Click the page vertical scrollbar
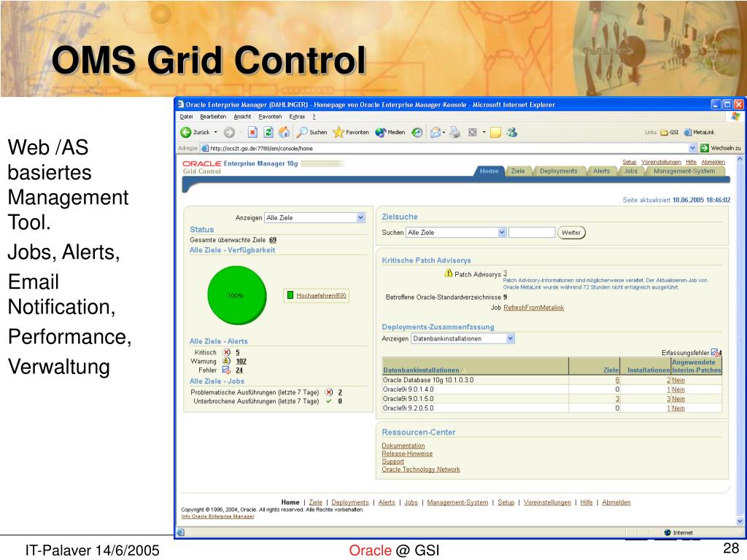This screenshot has width=747, height=560. (740, 341)
